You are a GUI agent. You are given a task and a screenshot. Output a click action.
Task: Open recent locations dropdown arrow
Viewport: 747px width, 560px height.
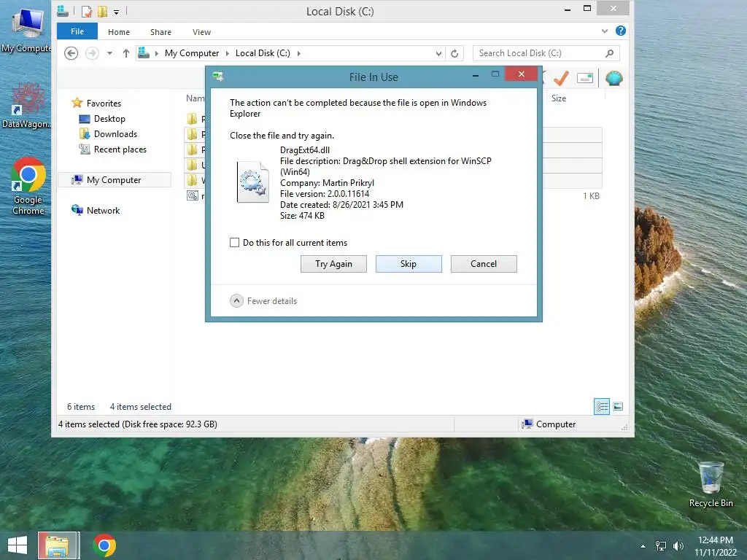tap(109, 53)
